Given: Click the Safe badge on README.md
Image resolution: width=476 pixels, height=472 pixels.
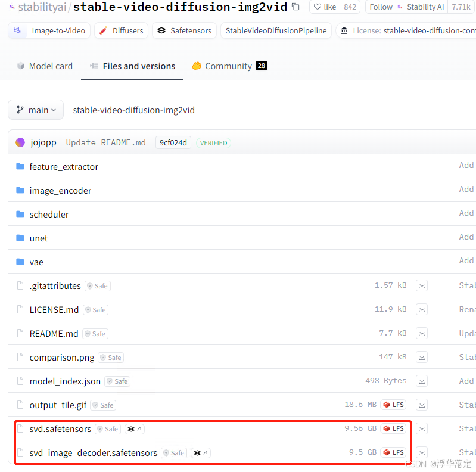Looking at the screenshot, I should click(95, 334).
